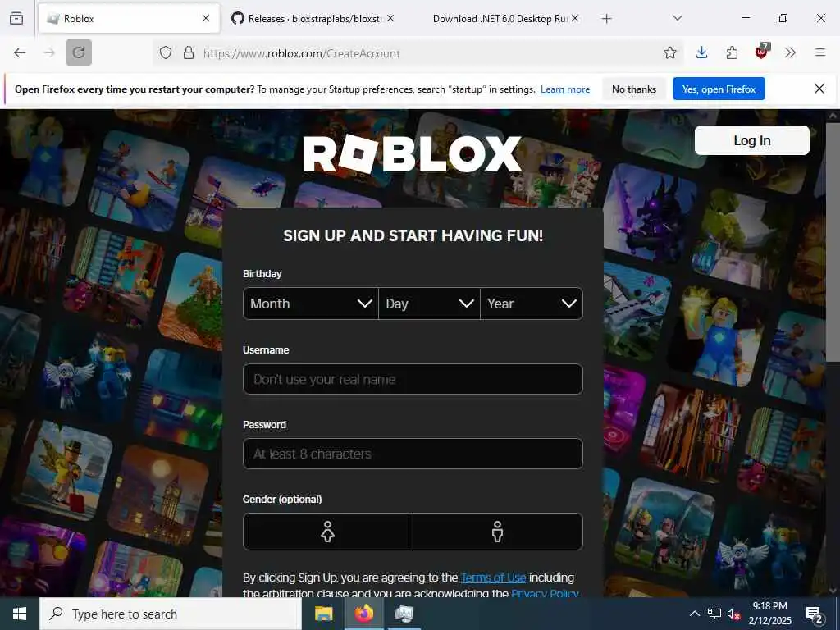
Task: Expand the Day birthday dropdown
Action: [x=429, y=304]
